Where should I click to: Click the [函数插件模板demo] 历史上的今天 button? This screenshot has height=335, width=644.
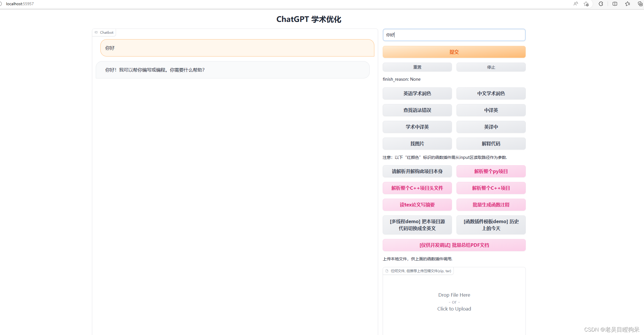coord(491,225)
